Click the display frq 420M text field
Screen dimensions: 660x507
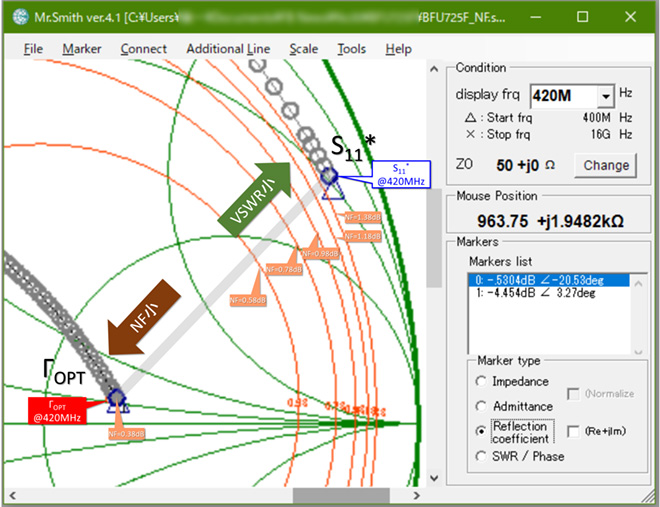pyautogui.click(x=560, y=96)
